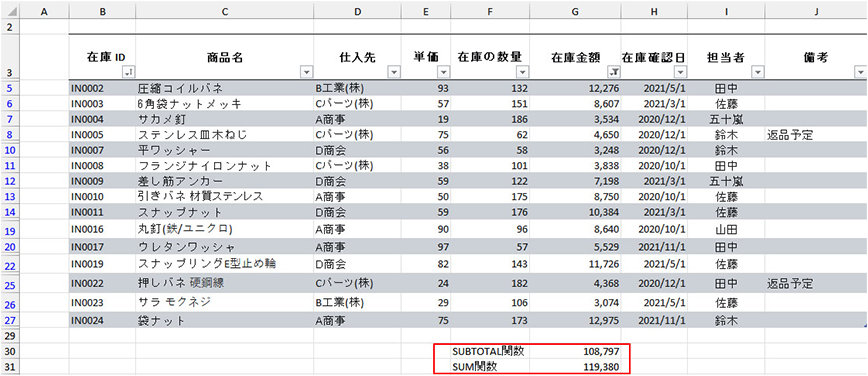The image size is (868, 376).
Task: Click cell 6角袋ナットメッキ
Action: 224,104
